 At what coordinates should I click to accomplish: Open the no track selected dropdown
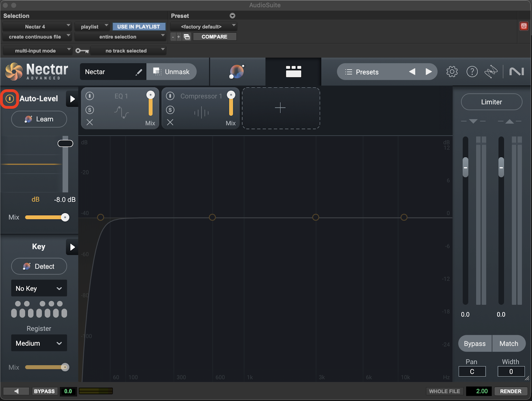(128, 51)
